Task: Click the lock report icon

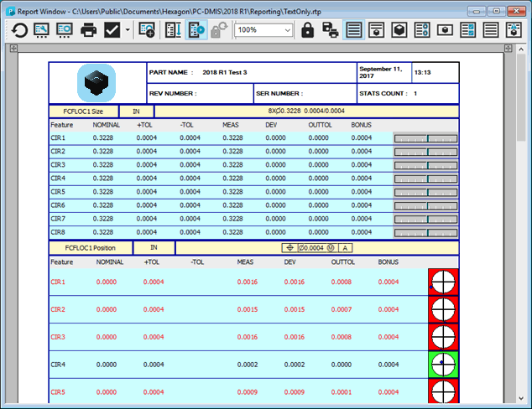Action: point(307,30)
